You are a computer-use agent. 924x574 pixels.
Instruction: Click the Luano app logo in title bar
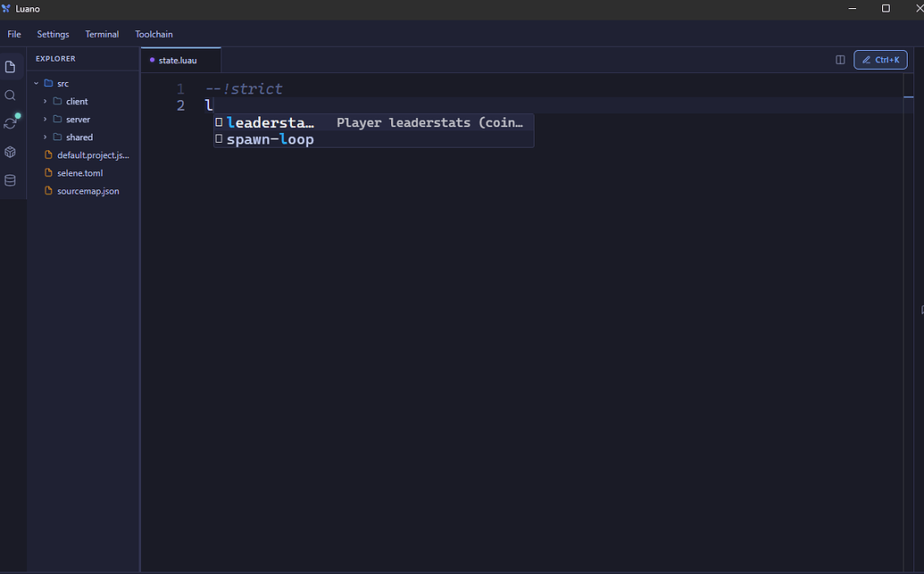(x=6, y=8)
